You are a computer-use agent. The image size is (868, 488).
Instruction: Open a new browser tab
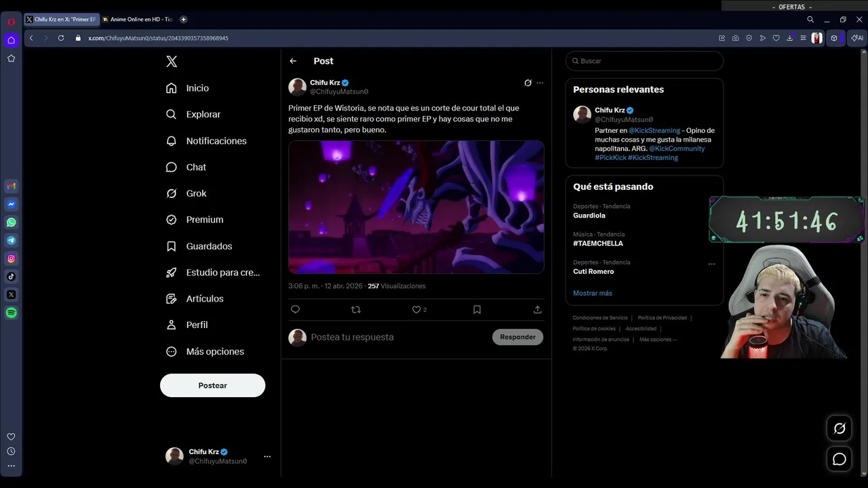tap(183, 20)
